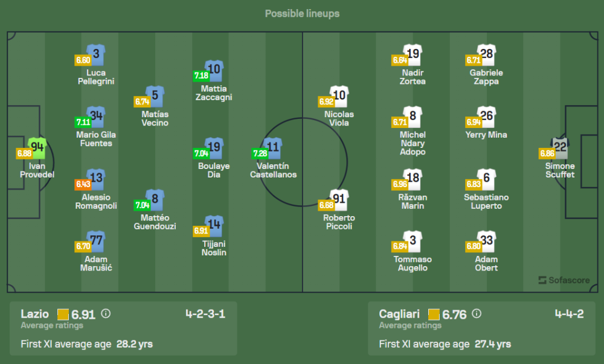Click Castellanos' 7.28 rating badge
Screen dimensions: 604x364
tap(259, 153)
